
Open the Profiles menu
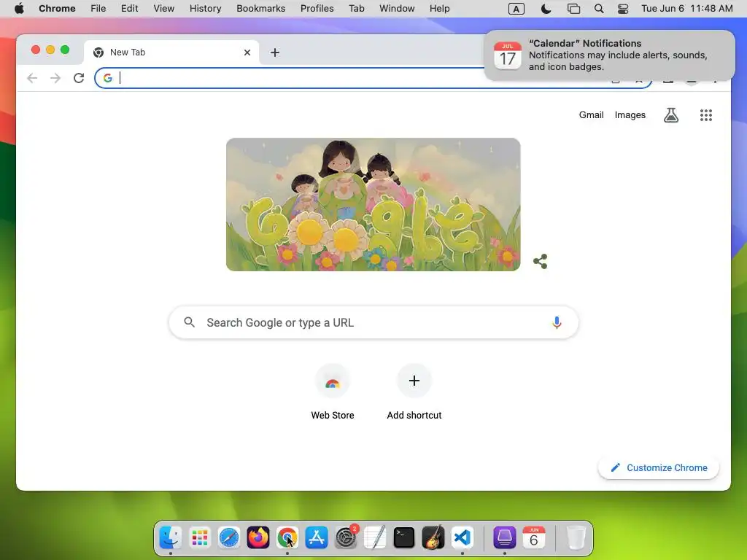[x=317, y=9]
